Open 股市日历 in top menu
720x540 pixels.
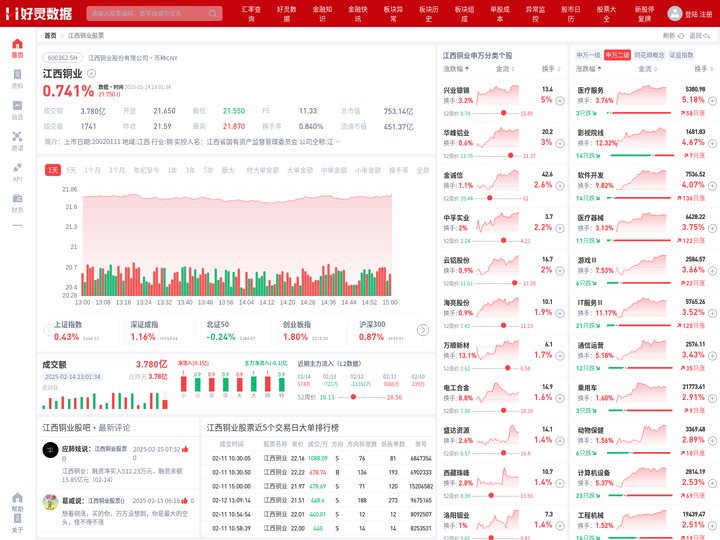(571, 13)
